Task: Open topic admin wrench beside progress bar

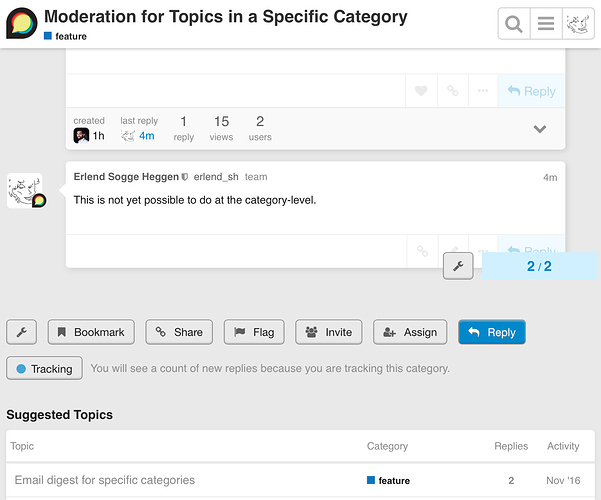Action: 458,266
